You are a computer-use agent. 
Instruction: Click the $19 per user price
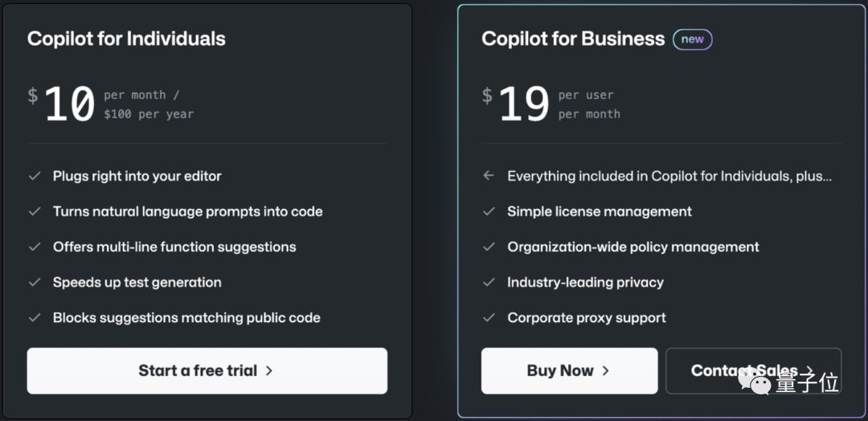click(x=524, y=105)
